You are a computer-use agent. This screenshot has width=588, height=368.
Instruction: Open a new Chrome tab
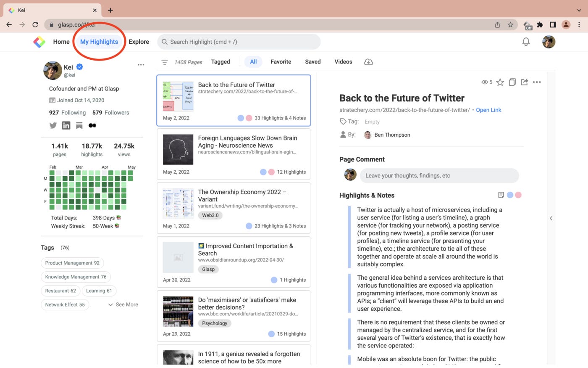click(x=110, y=10)
